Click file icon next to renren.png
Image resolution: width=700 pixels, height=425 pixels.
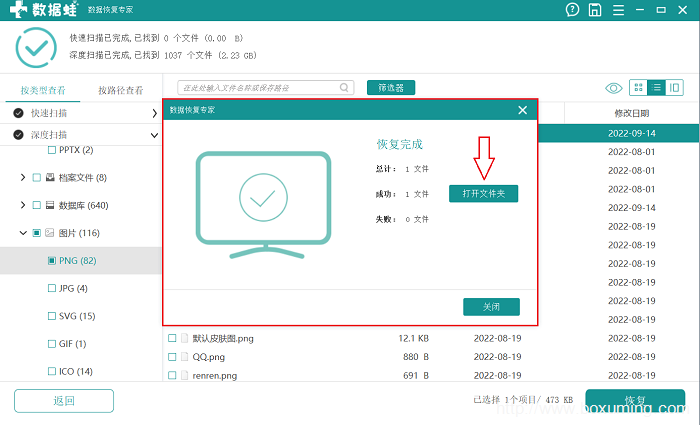point(184,375)
